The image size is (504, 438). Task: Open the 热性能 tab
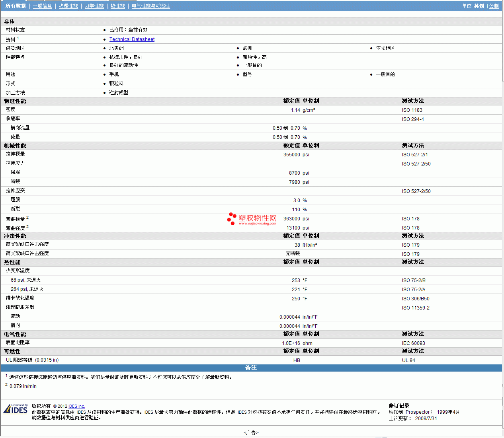click(117, 6)
